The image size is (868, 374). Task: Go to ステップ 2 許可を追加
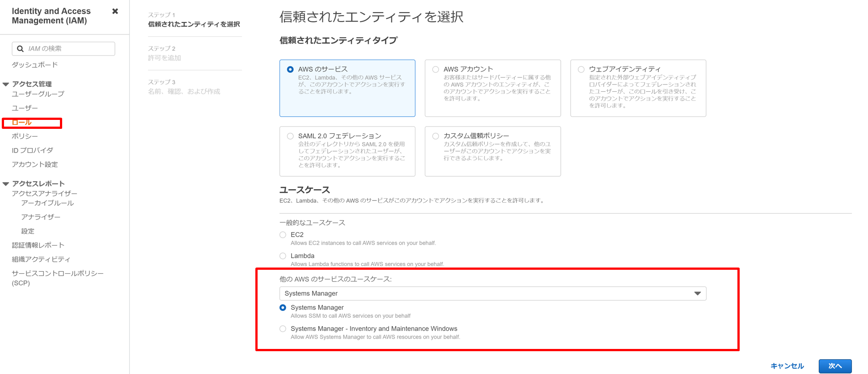[x=165, y=53]
